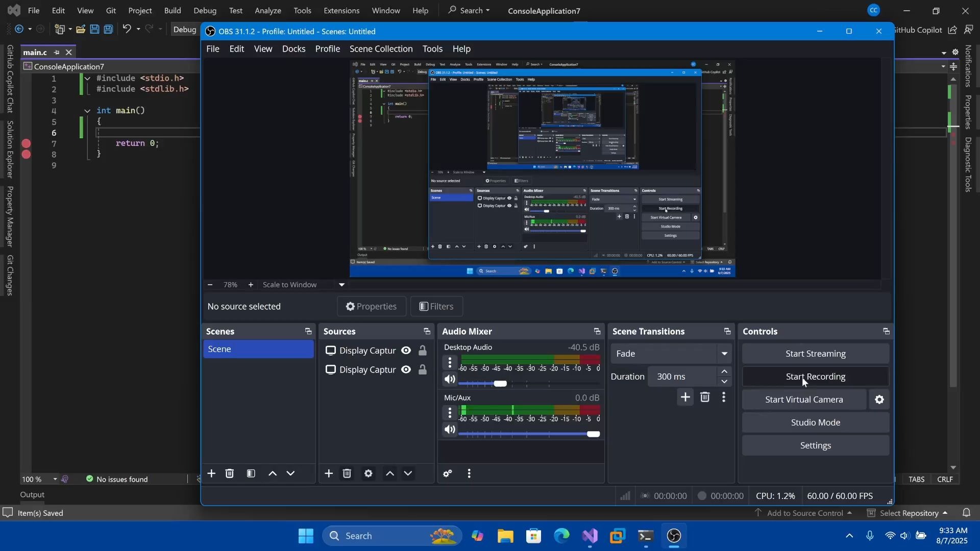Mute the Desktop Audio speaker icon

point(450,380)
